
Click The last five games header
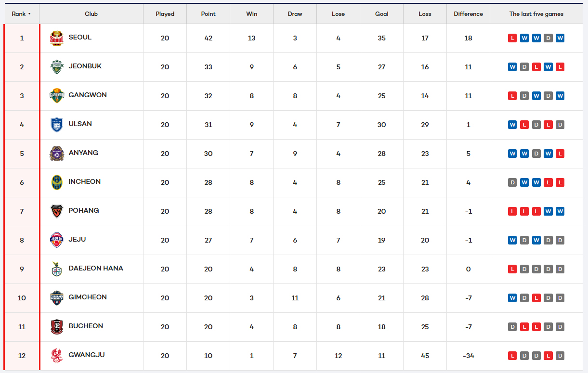click(x=536, y=14)
